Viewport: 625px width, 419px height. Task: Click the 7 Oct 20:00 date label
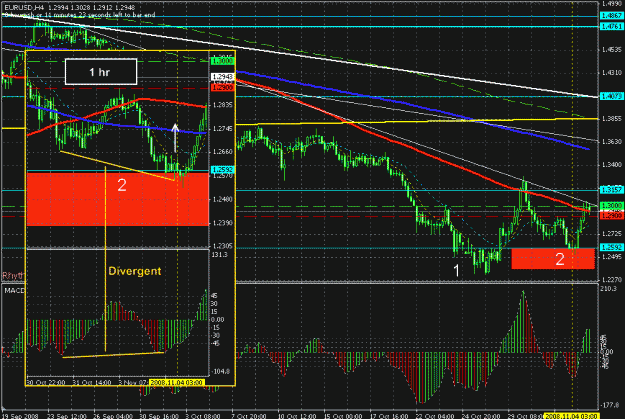249,416
